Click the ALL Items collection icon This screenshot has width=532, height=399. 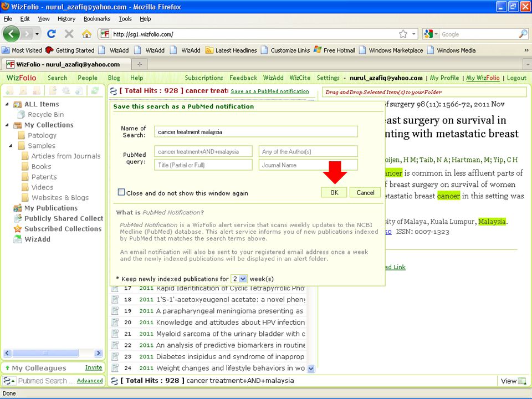click(18, 105)
